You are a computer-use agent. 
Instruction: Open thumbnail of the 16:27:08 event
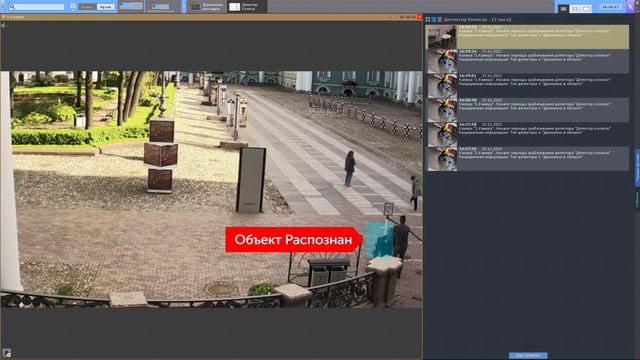click(442, 159)
